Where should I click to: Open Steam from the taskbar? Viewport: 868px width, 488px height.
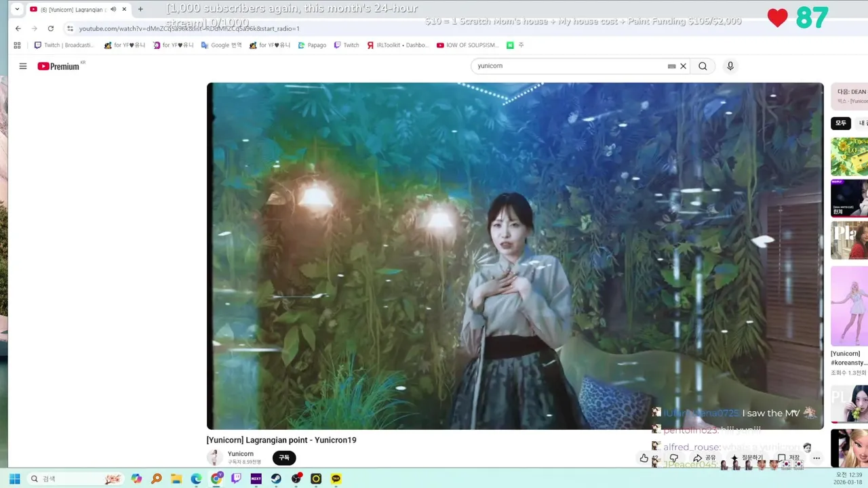point(276,479)
